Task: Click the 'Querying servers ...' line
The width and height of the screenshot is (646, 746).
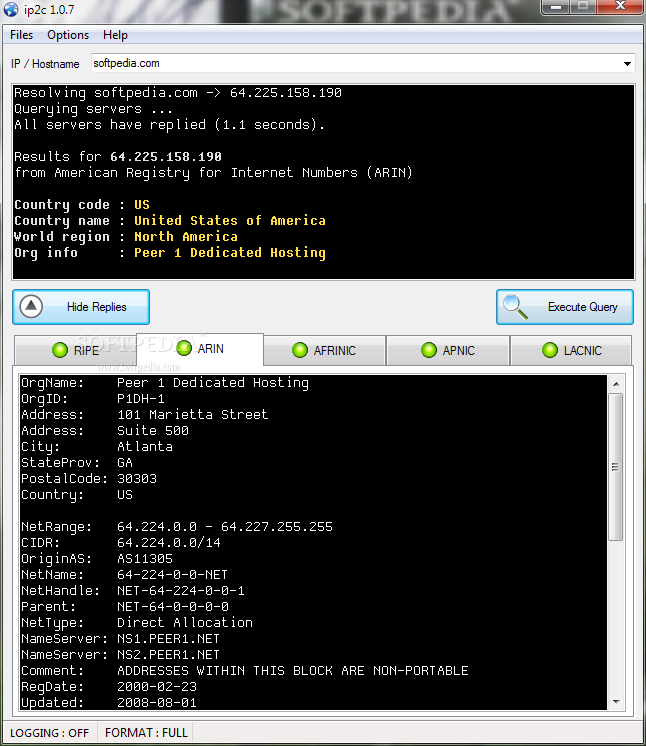Action: pos(93,109)
